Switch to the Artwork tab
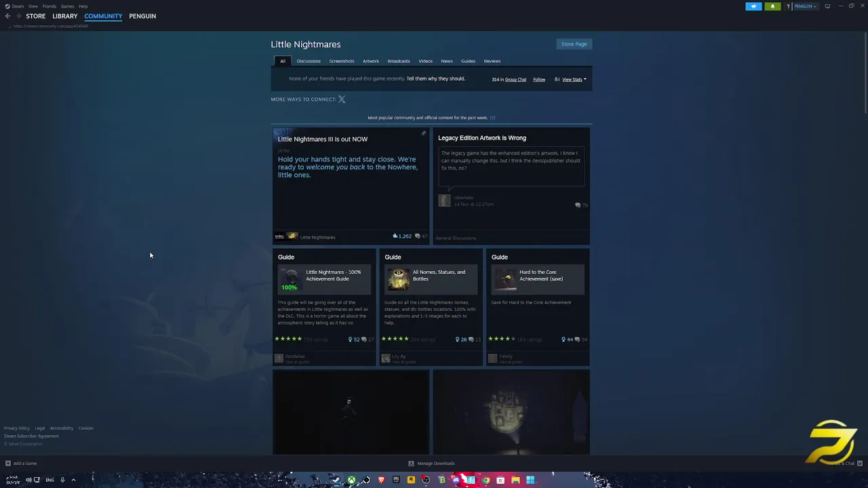 click(371, 61)
